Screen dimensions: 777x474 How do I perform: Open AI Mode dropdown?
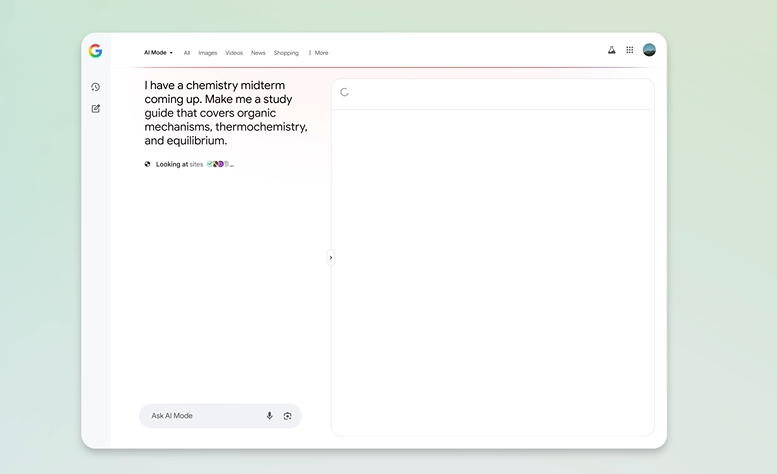point(159,53)
